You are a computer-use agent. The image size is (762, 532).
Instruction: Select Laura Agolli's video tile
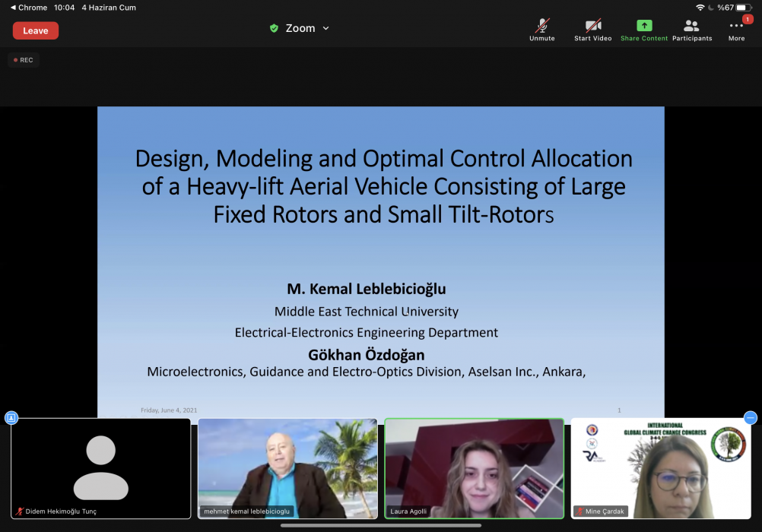pos(474,464)
